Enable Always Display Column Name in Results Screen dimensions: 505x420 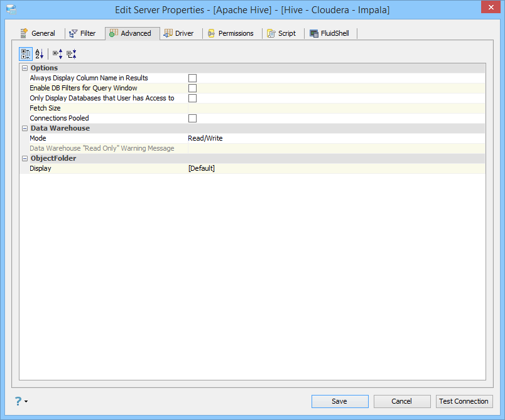(x=192, y=78)
